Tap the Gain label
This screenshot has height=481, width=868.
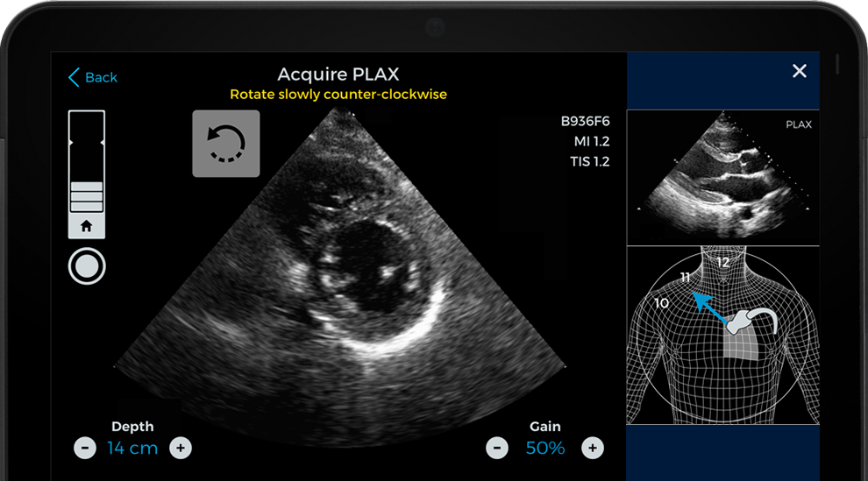(545, 427)
